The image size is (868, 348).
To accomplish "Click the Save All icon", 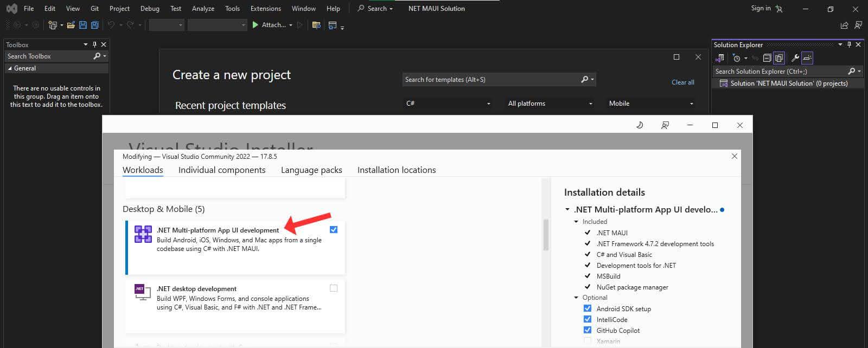I will coord(94,25).
